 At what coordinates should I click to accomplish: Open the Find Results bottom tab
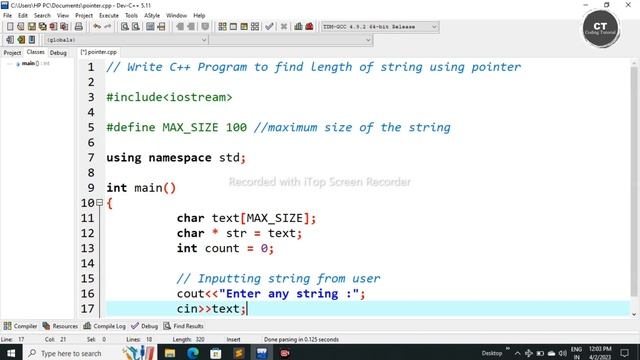[x=183, y=326]
